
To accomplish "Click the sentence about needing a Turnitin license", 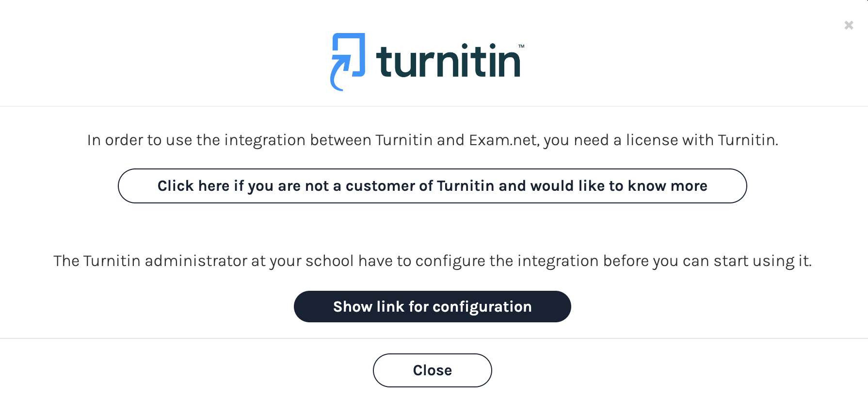I will point(432,140).
